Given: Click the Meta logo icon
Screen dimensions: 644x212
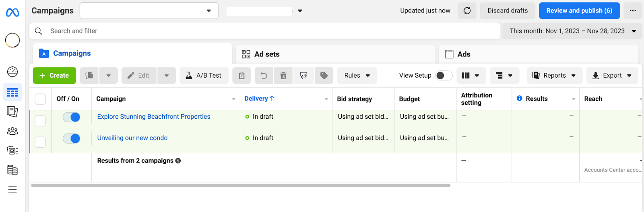Looking at the screenshot, I should coord(12,13).
